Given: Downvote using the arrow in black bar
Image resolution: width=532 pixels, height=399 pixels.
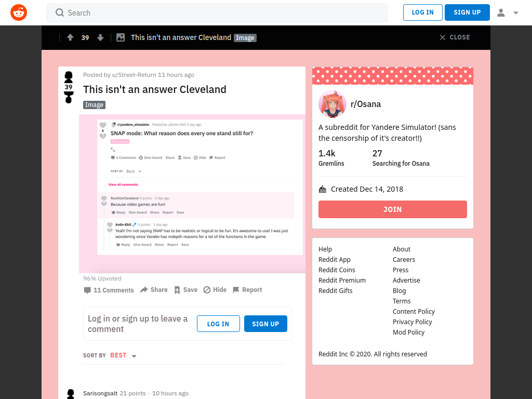Looking at the screenshot, I should [x=100, y=37].
